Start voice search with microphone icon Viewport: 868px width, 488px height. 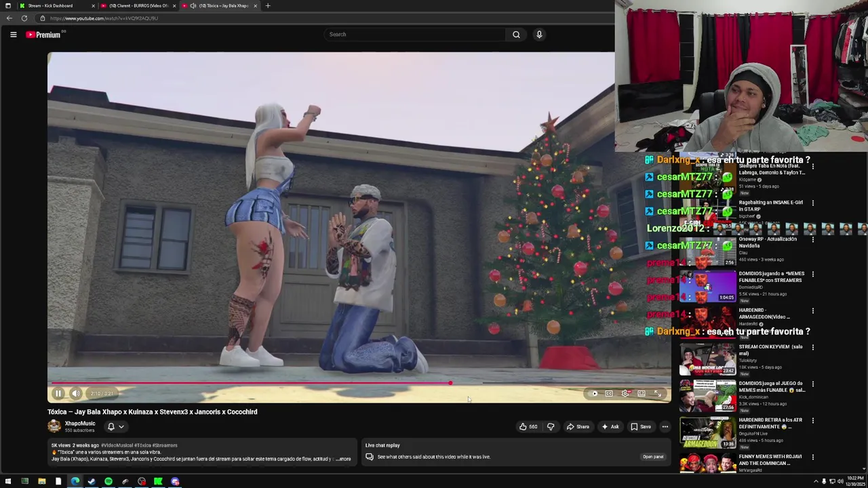pos(539,35)
